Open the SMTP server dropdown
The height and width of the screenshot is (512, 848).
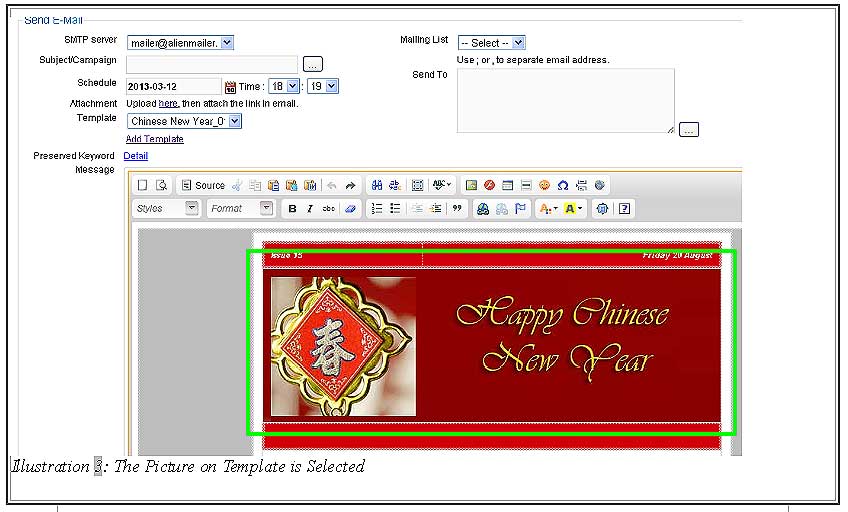pyautogui.click(x=180, y=43)
